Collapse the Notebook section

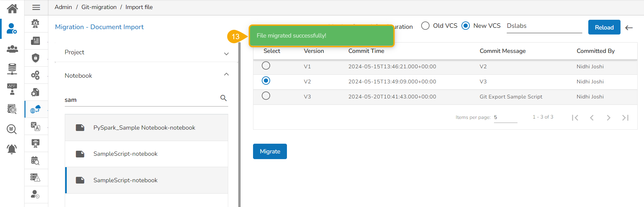pos(226,74)
